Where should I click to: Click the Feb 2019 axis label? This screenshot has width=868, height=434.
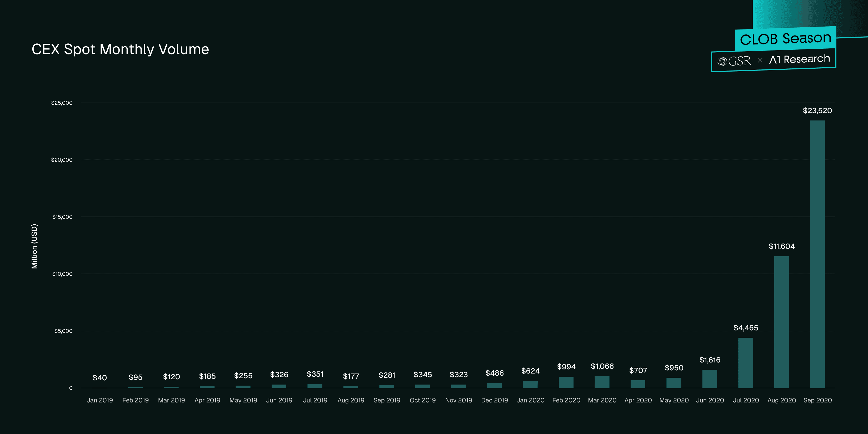136,400
